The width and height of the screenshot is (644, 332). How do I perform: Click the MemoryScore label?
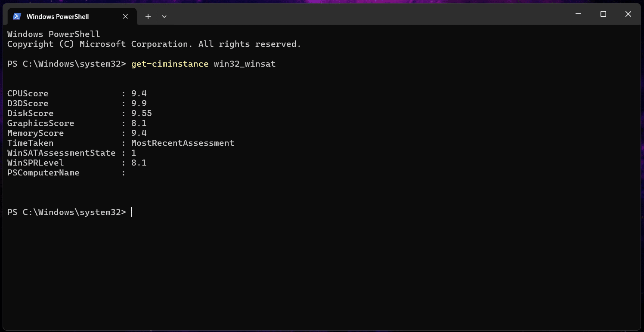pyautogui.click(x=36, y=133)
